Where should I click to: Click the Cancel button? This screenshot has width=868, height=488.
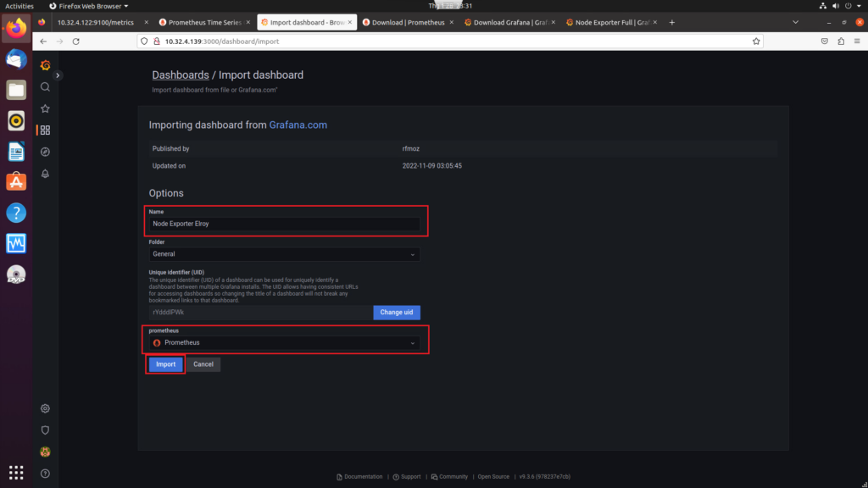point(203,364)
